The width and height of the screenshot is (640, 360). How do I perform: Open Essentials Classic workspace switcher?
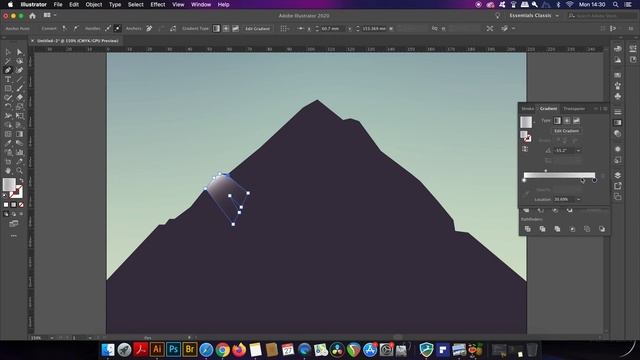click(x=534, y=16)
